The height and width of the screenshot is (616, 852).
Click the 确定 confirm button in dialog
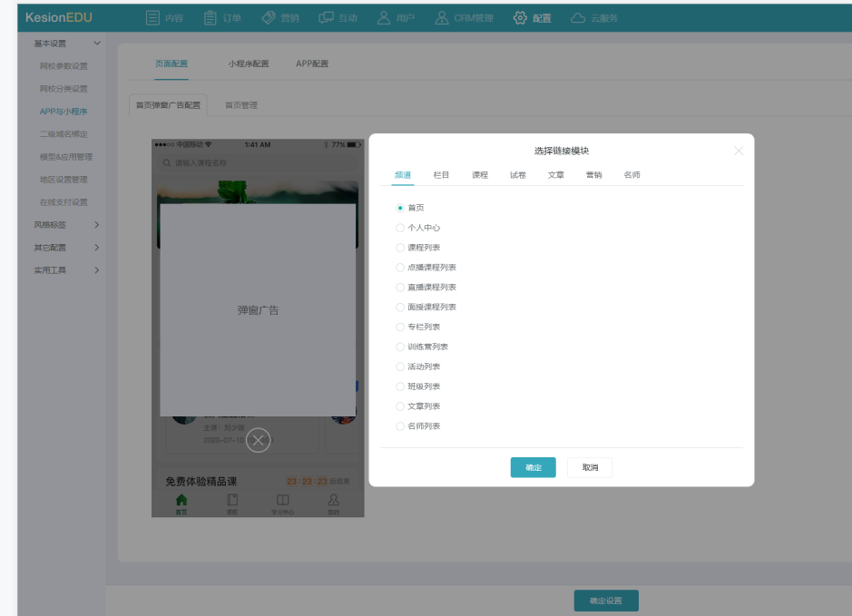(x=533, y=467)
